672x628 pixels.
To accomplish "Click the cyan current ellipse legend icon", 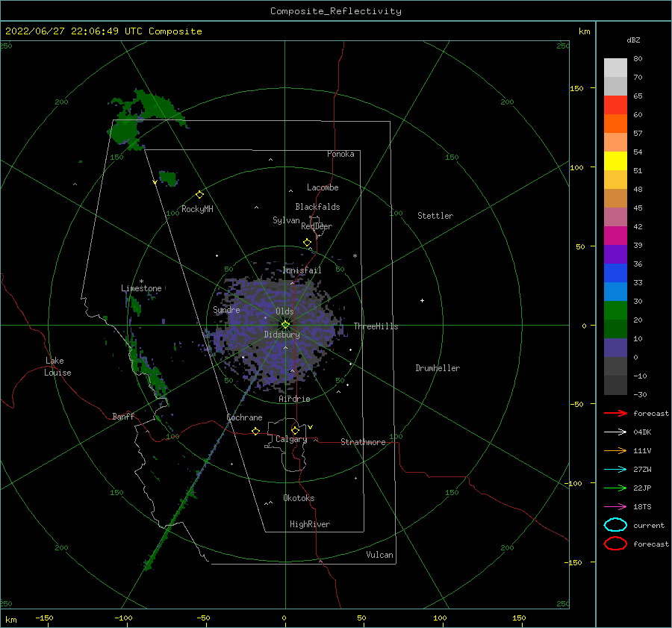I will point(615,525).
